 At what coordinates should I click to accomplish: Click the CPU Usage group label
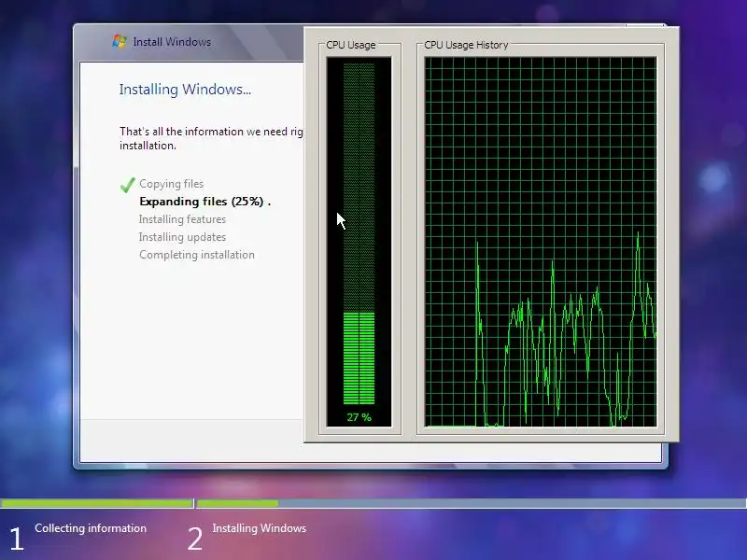351,45
